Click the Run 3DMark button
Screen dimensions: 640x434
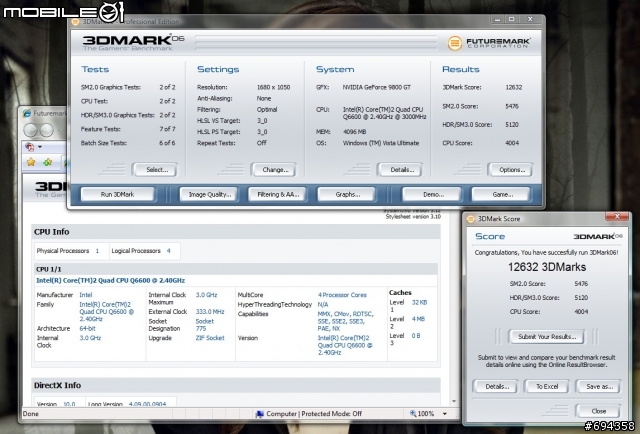[118, 194]
